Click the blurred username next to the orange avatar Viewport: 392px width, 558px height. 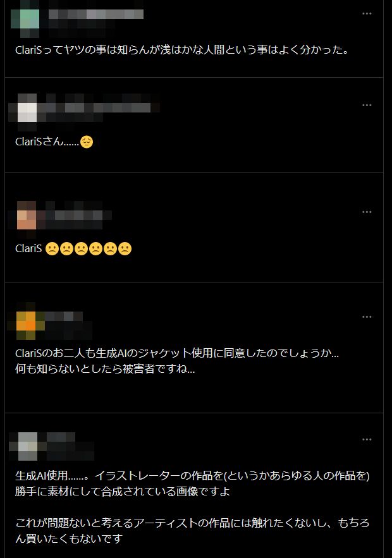64,317
